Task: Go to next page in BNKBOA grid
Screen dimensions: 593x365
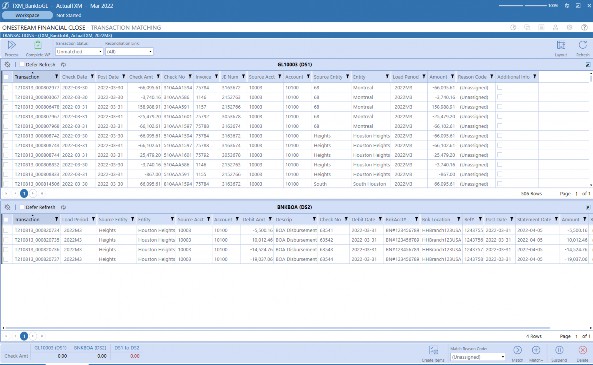Action: tap(33, 336)
